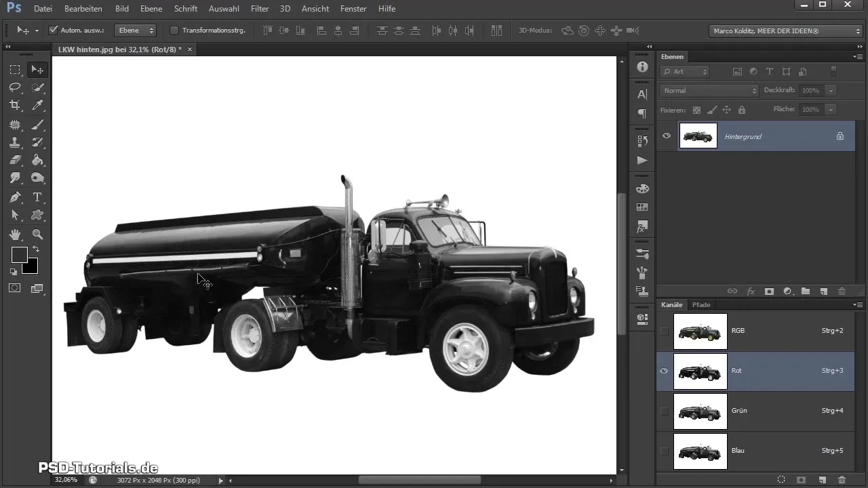Screen dimensions: 868x488
Task: Add layer mask button in Ebenen
Action: click(x=769, y=291)
